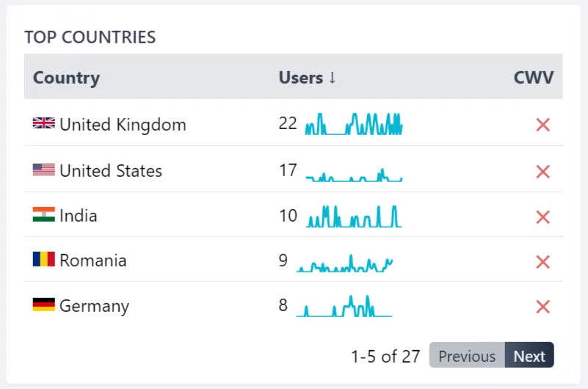Image resolution: width=588 pixels, height=389 pixels.
Task: Click the red CWV cross for United Kingdom
Action: point(543,125)
